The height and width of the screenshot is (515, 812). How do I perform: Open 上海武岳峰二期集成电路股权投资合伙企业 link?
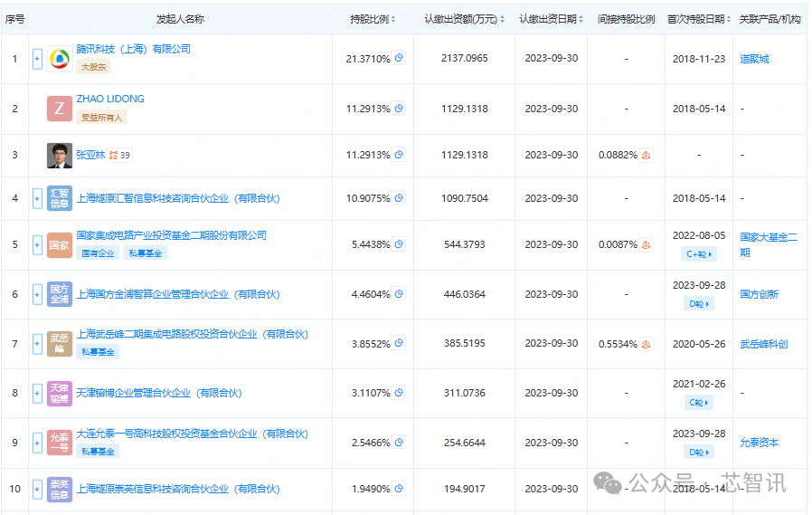[x=192, y=334]
